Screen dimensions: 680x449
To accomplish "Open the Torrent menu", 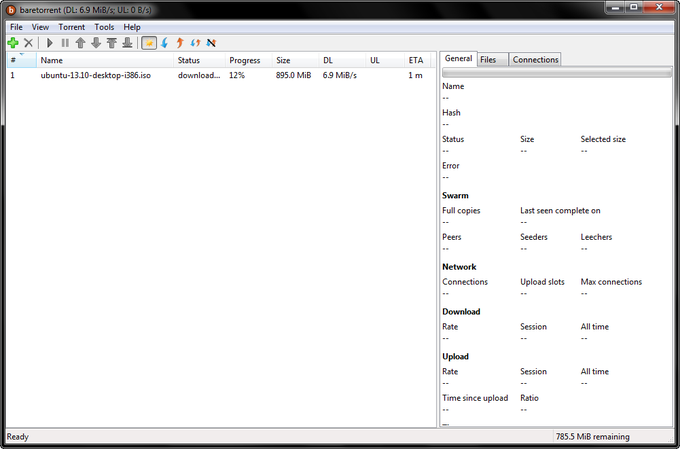I will [x=72, y=27].
